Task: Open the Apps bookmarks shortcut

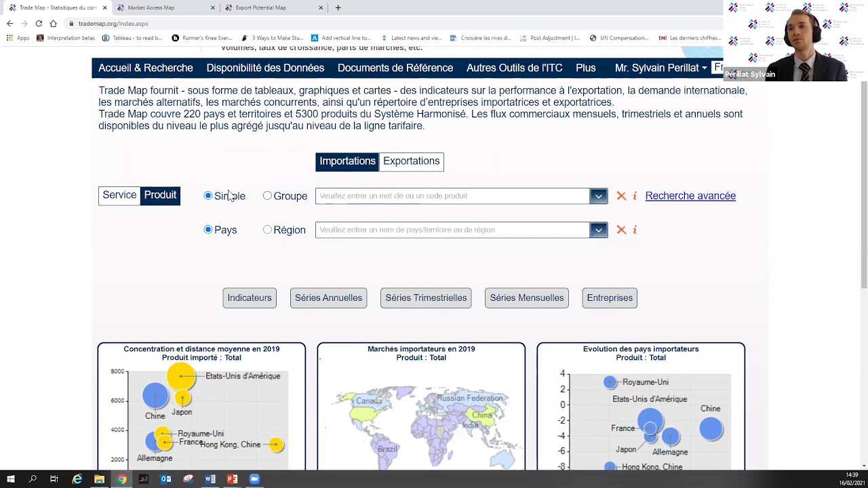Action: [x=18, y=38]
